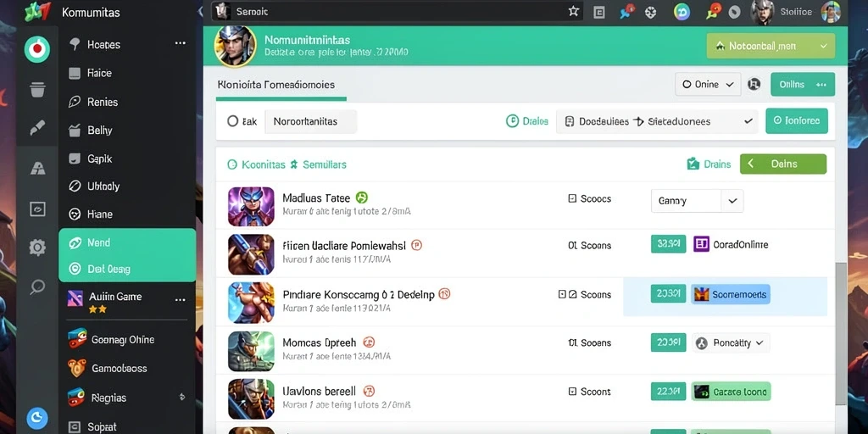Click the star bookmark icon in top bar
The width and height of the screenshot is (868, 434).
574,11
